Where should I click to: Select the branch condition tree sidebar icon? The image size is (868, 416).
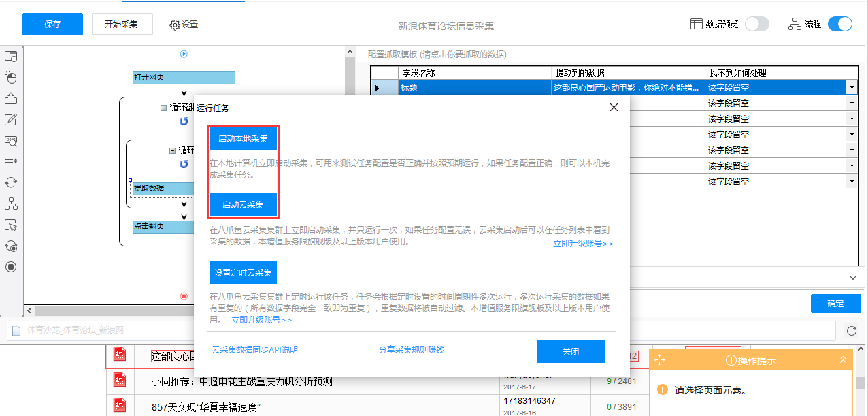(11, 204)
